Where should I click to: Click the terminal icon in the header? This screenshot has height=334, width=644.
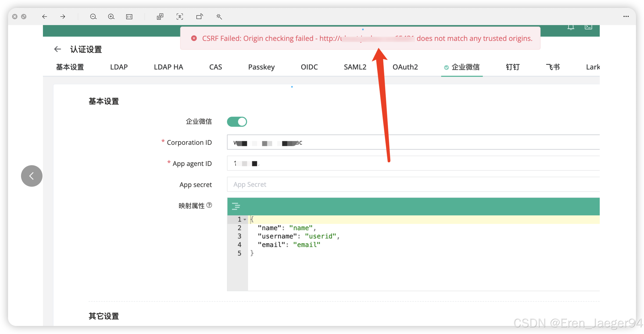click(x=589, y=27)
